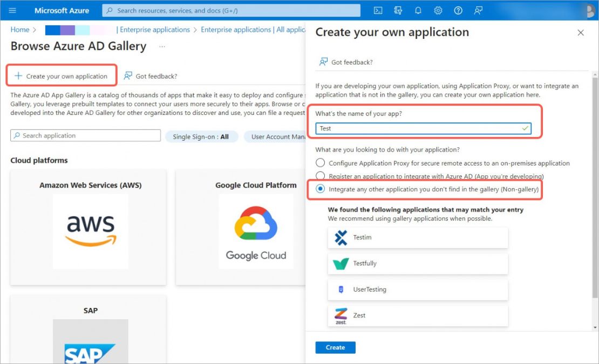
Task: Choose the Zest suggested application
Action: click(x=418, y=315)
